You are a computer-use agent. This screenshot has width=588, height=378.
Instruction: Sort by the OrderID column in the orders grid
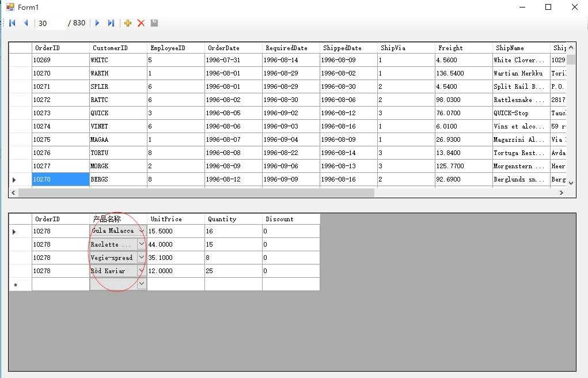point(60,48)
